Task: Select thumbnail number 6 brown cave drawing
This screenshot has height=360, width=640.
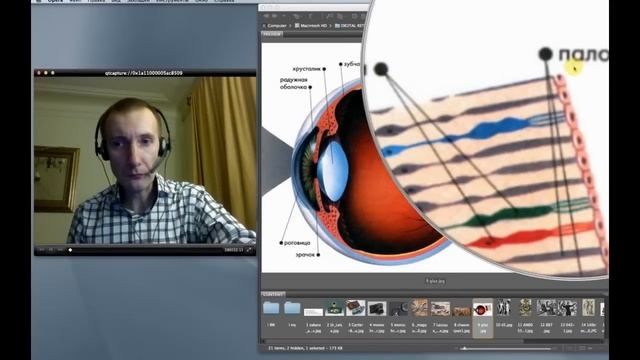Action: (x=419, y=307)
